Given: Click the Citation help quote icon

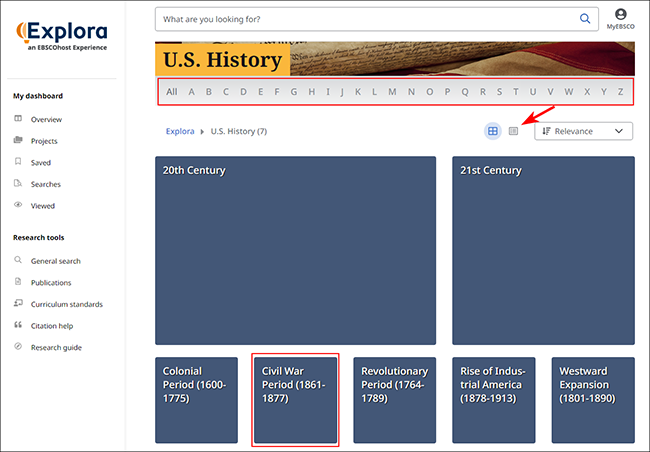Looking at the screenshot, I should [18, 324].
